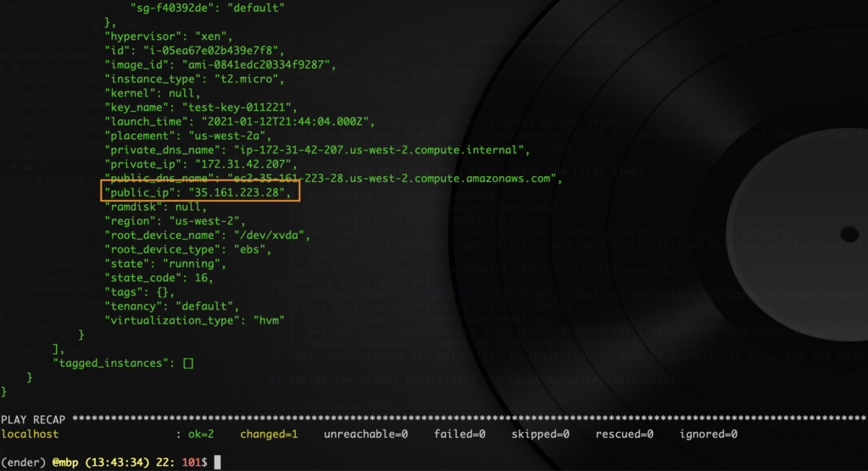Viewport: 868px width, 471px height.
Task: Click the PLAY RECAP heading
Action: pos(35,419)
